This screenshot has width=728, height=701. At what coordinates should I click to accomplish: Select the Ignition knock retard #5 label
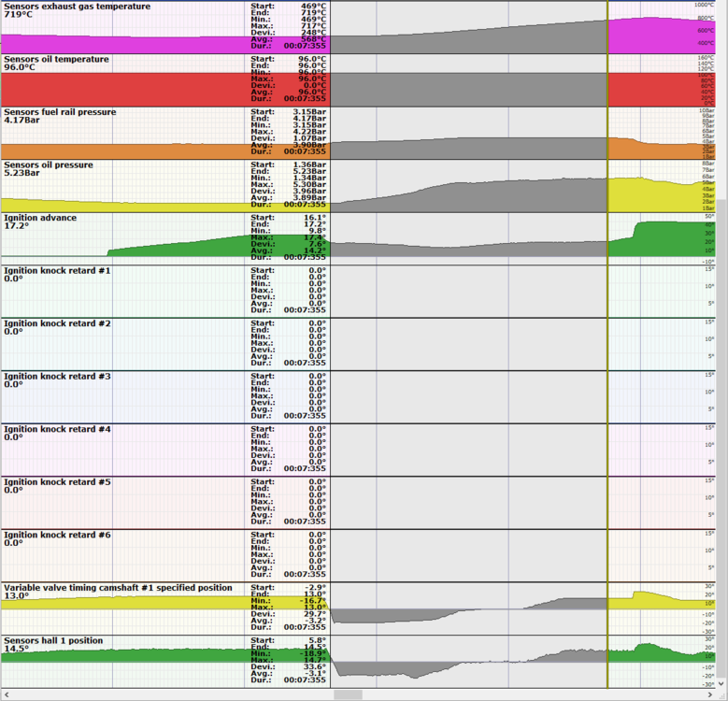57,483
